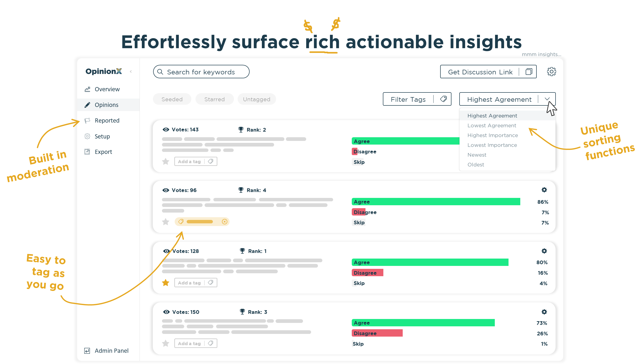Screen dimensions: 643x364
Task: Go to the Reported section
Action: 107,121
